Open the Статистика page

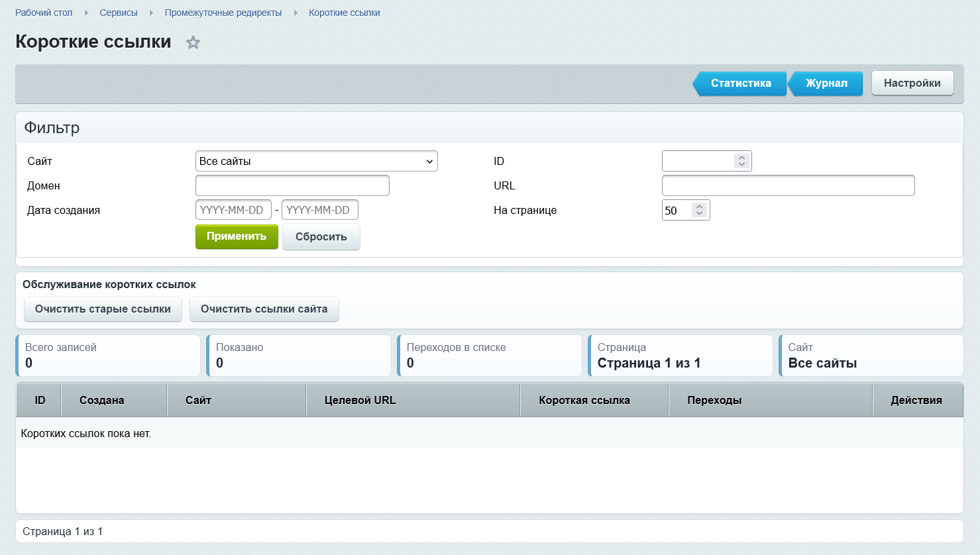tap(740, 83)
